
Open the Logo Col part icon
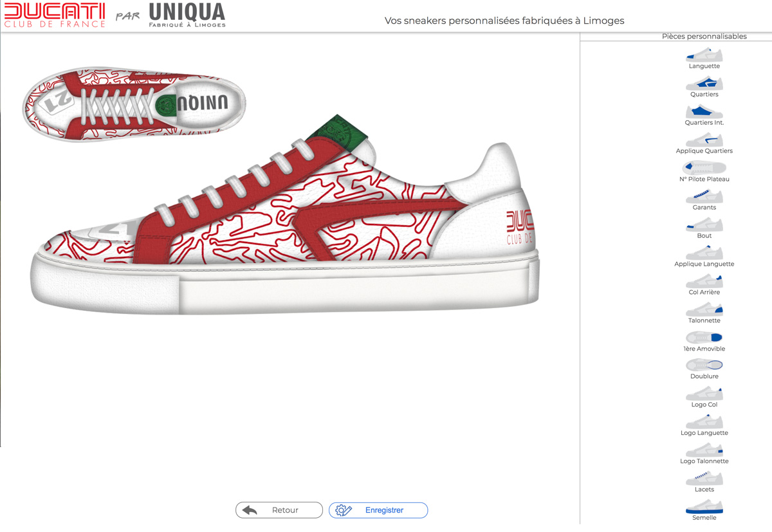tap(704, 394)
